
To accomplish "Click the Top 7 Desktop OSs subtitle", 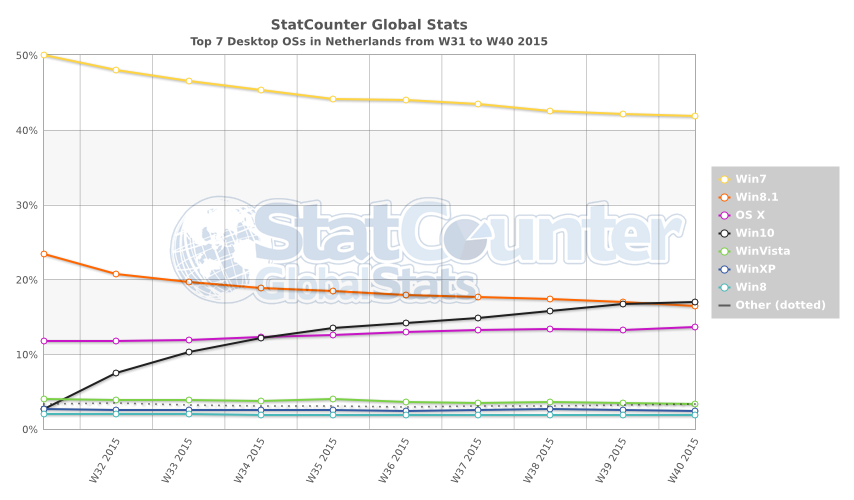I will [369, 42].
